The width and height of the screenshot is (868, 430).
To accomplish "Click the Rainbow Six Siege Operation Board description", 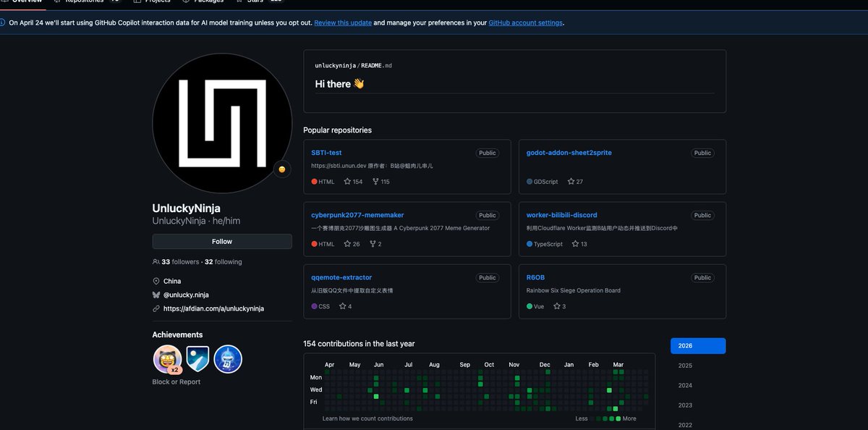I will (574, 290).
